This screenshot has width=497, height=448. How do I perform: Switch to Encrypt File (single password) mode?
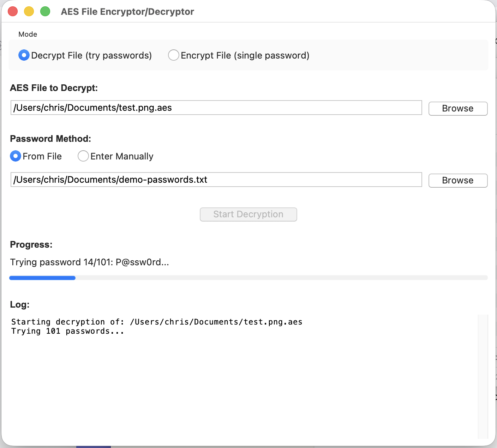(173, 55)
